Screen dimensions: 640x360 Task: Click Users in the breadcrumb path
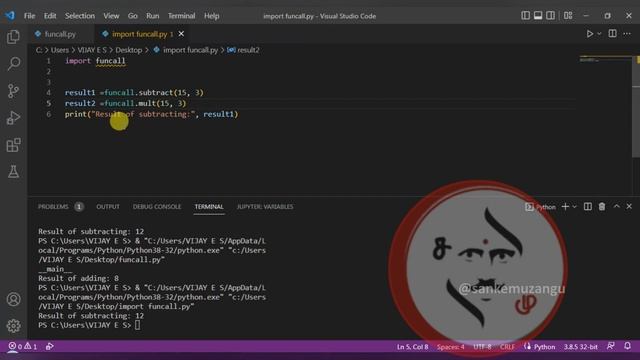pyautogui.click(x=60, y=50)
